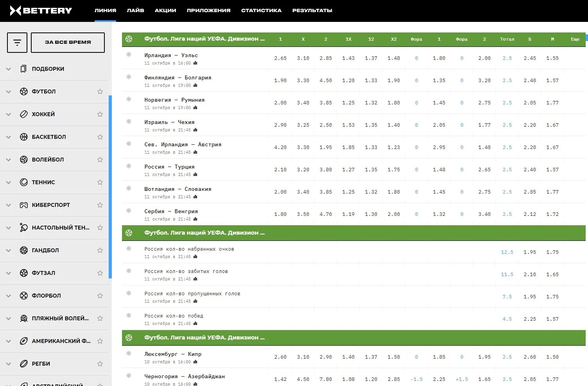588x386 pixels.
Task: Pick handicap -1.5 for Черногория – Азербайджан
Action: pos(416,379)
